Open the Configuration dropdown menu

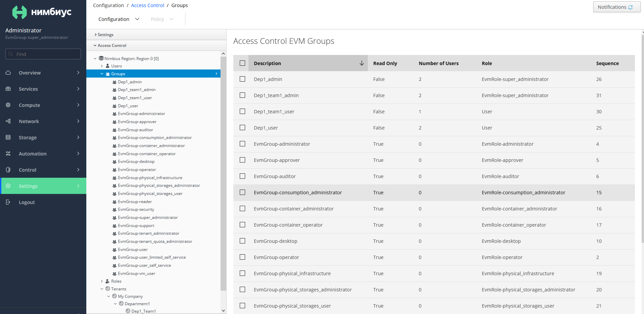click(x=119, y=19)
